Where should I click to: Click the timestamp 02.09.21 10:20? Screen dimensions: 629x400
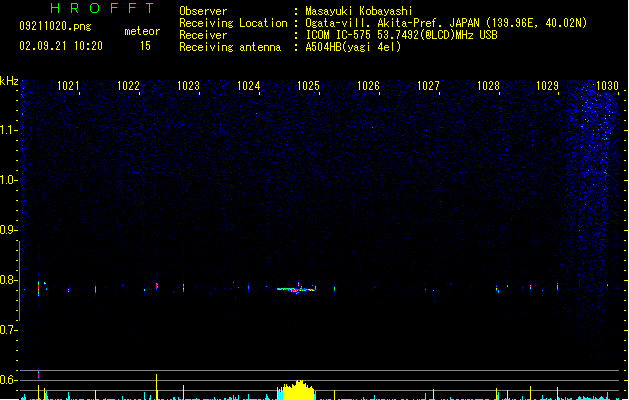pos(61,46)
